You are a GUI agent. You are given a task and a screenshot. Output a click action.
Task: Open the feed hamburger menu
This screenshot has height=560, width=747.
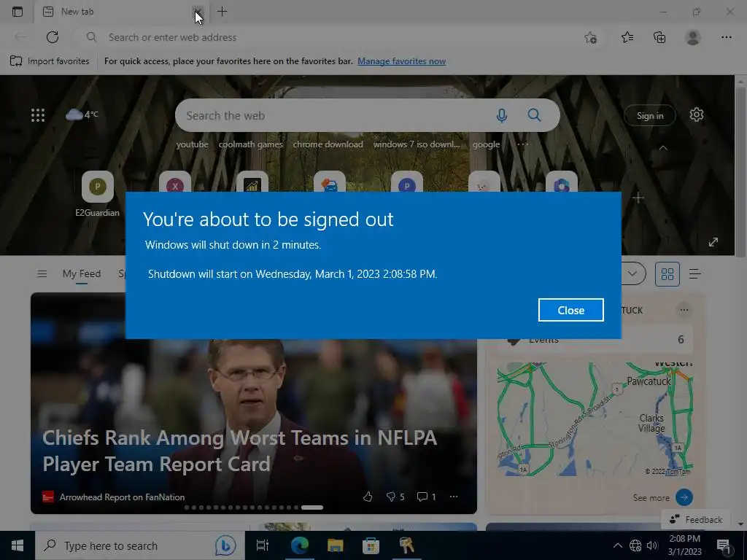(42, 274)
